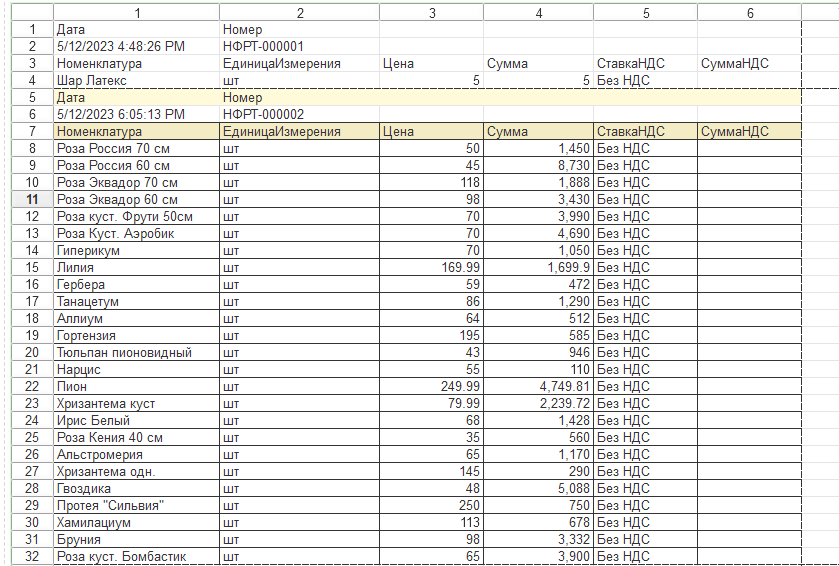
Task: Click sum cell 5,088 for Гвоздика
Action: click(x=538, y=488)
